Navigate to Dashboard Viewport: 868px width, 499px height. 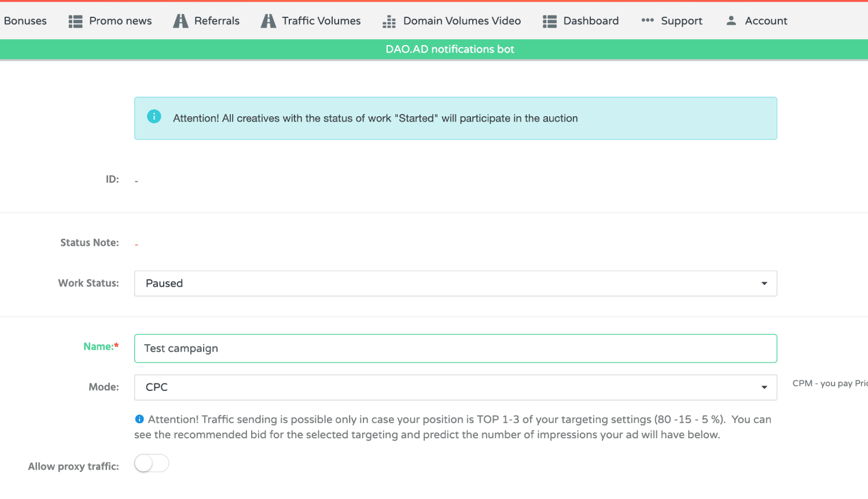click(591, 21)
